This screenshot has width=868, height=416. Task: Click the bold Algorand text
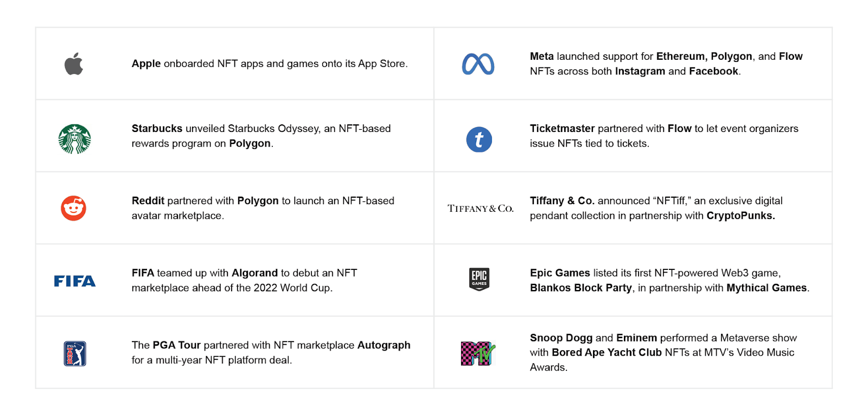(x=254, y=273)
